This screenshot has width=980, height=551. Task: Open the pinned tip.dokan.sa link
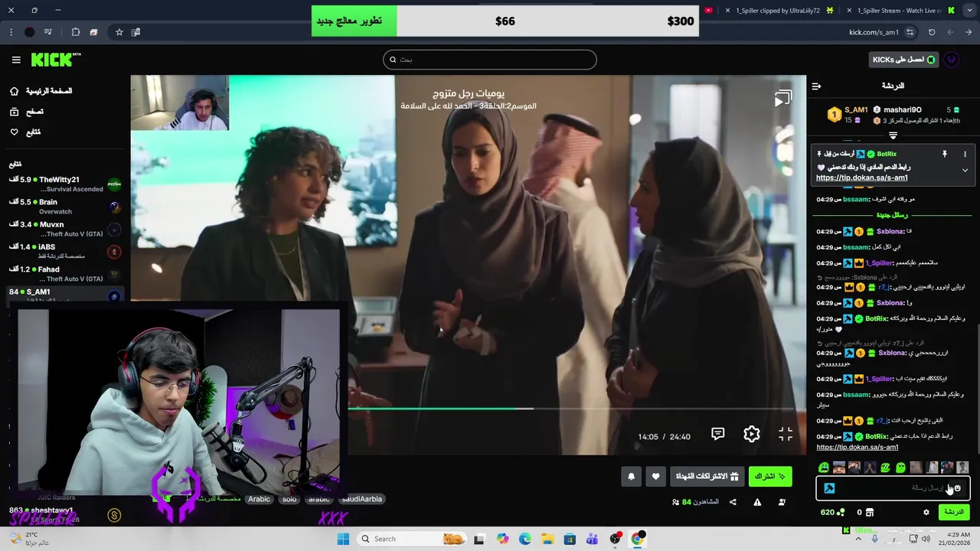(x=861, y=178)
